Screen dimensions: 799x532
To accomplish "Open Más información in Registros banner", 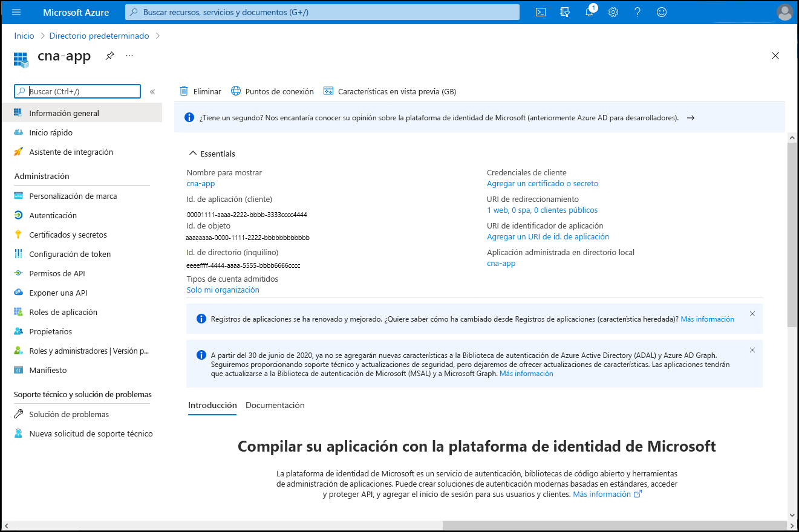I will (707, 319).
